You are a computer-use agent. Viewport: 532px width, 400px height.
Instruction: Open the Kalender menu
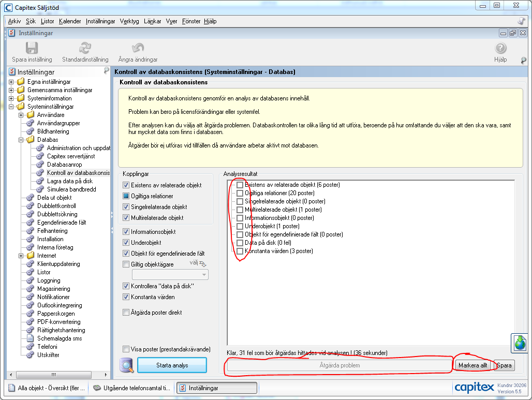coord(70,21)
